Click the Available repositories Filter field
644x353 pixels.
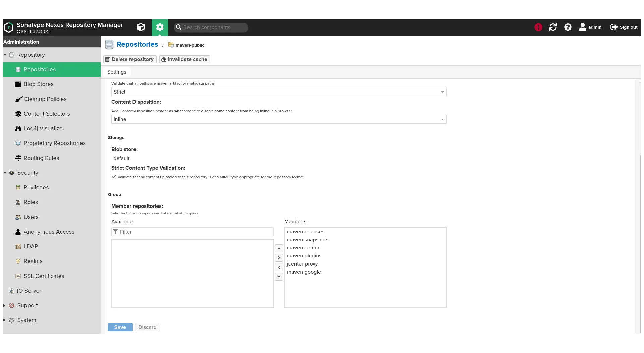(193, 232)
